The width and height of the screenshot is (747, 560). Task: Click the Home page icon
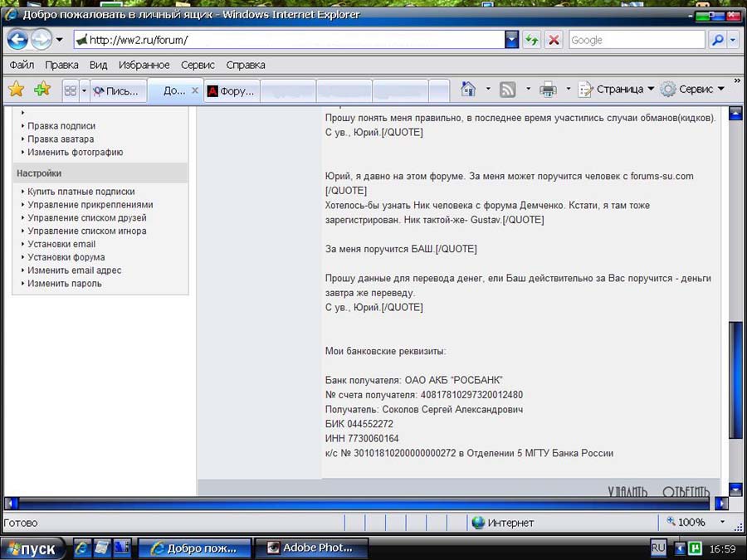(x=468, y=90)
